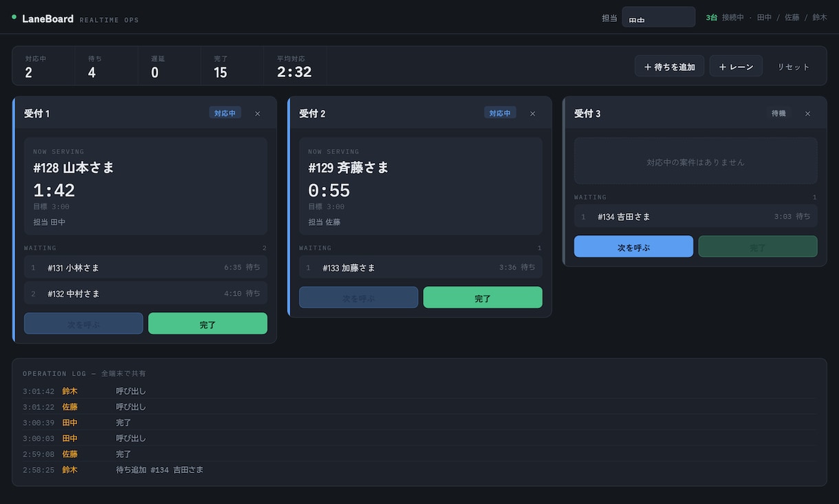Click the LaneBoard logo title
Viewport: 839px width, 504px height.
[47, 19]
